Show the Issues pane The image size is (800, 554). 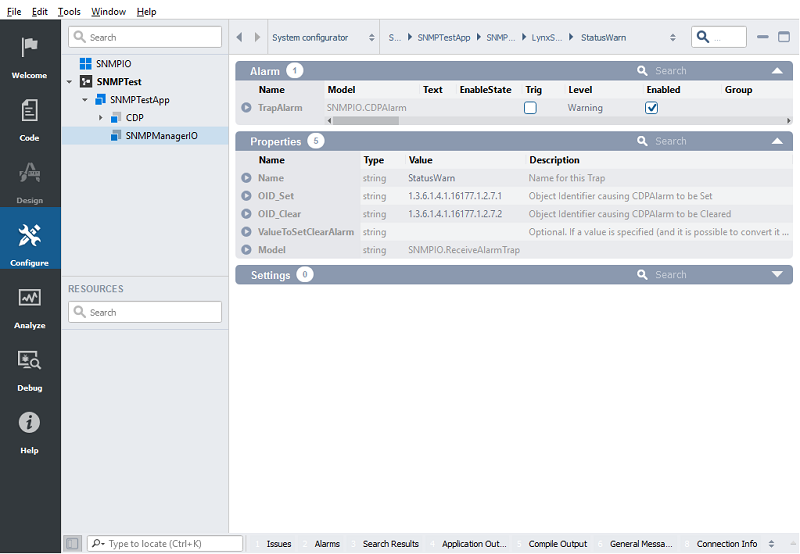[279, 544]
